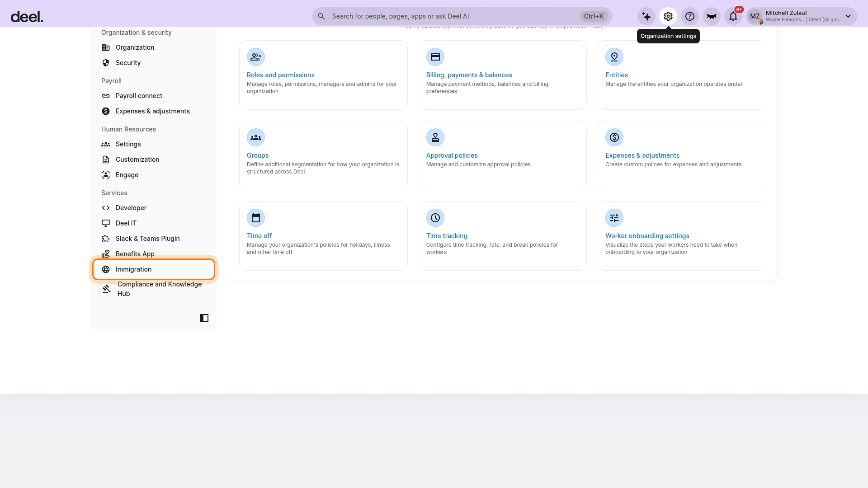Screen dimensions: 868x488
Task: Open notifications bell icon
Action: (x=733, y=16)
